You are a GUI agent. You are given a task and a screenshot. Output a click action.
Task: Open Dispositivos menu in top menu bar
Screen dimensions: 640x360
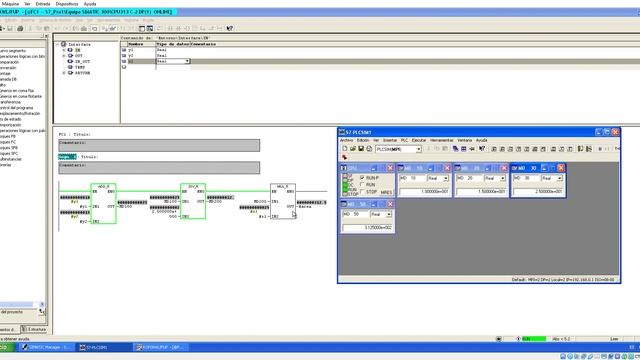pos(67,4)
